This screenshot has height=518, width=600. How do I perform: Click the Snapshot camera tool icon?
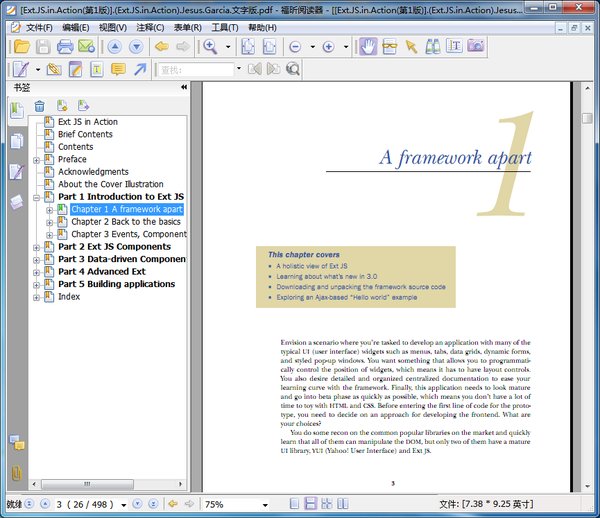tap(476, 46)
